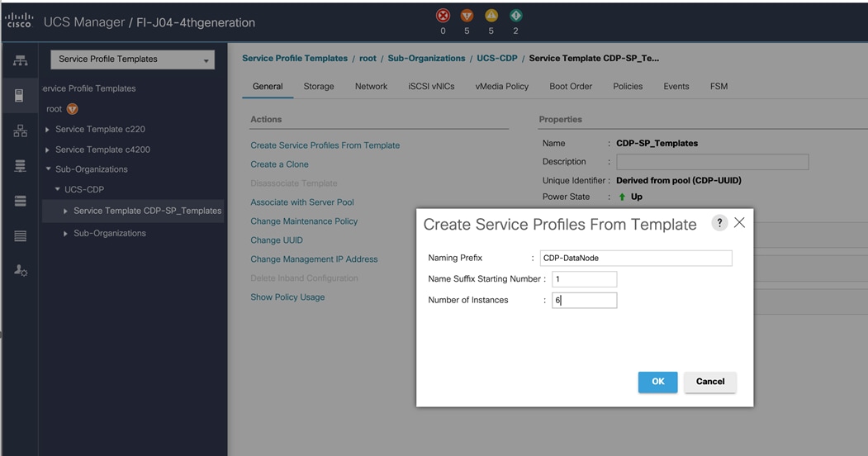Image resolution: width=868 pixels, height=456 pixels.
Task: Click Naming Prefix input field
Action: (x=636, y=258)
